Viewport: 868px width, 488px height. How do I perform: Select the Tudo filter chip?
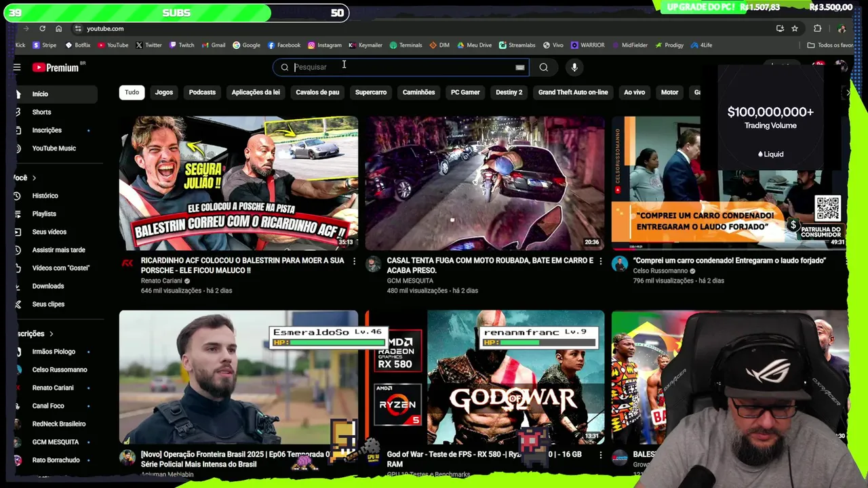132,92
